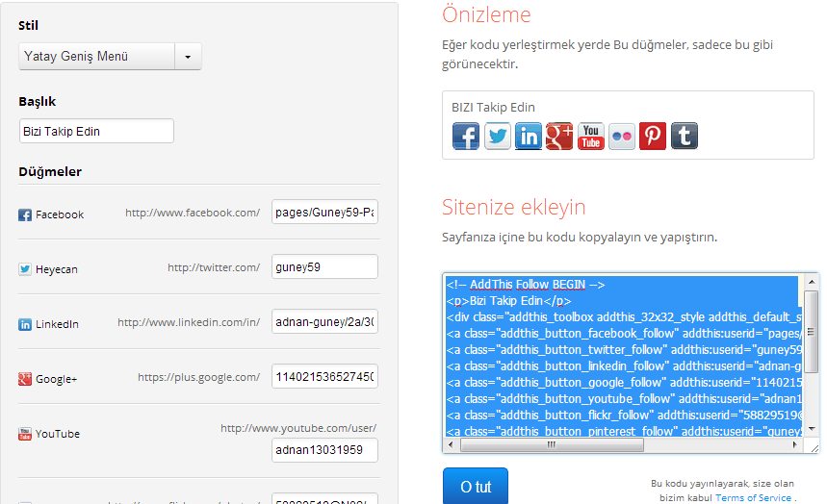Click the http://twitter.com/ URL prefix text
The height and width of the screenshot is (504, 827).
pos(214,267)
